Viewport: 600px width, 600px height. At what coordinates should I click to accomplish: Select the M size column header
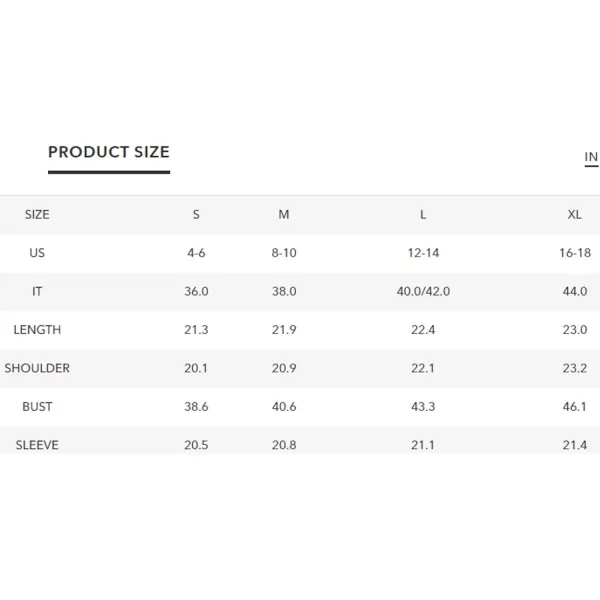[284, 214]
